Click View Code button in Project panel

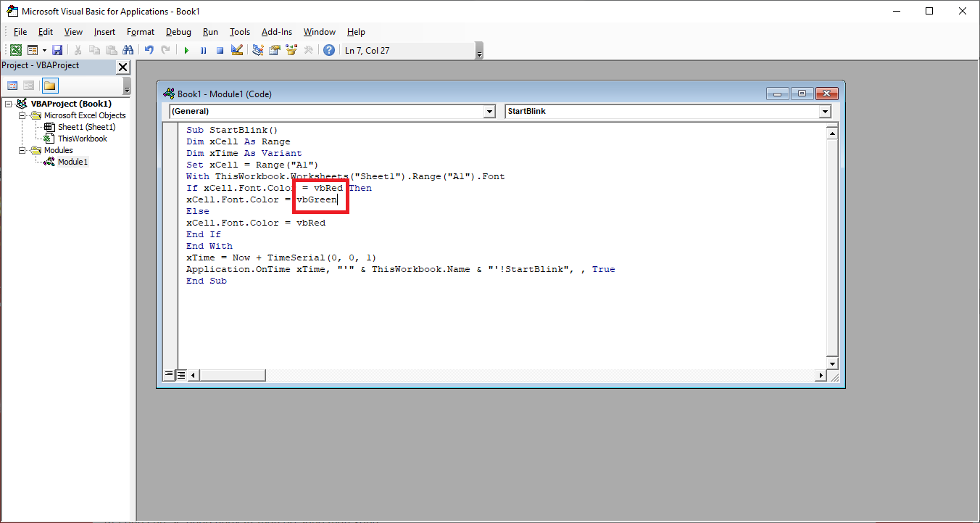click(12, 86)
